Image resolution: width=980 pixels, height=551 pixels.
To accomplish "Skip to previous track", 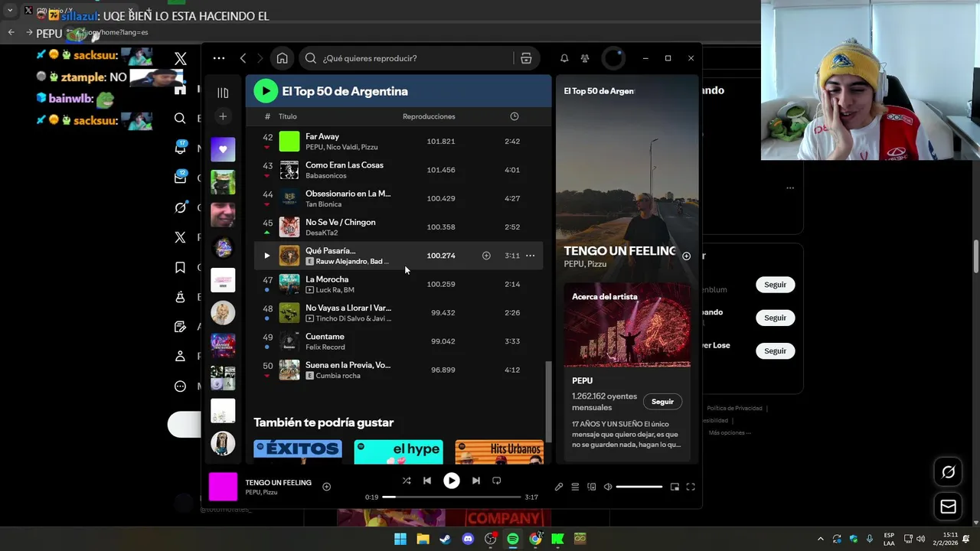I will point(427,481).
